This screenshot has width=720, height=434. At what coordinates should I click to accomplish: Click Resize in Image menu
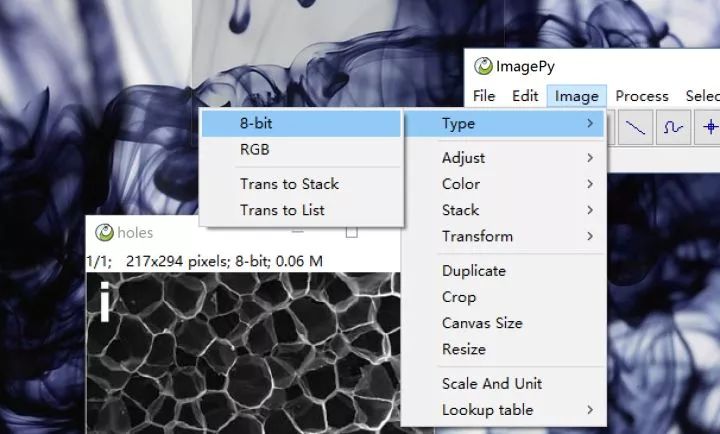pos(504,349)
